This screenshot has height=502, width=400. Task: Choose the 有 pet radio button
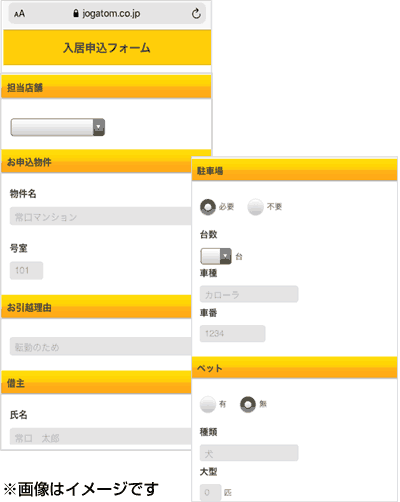[208, 404]
